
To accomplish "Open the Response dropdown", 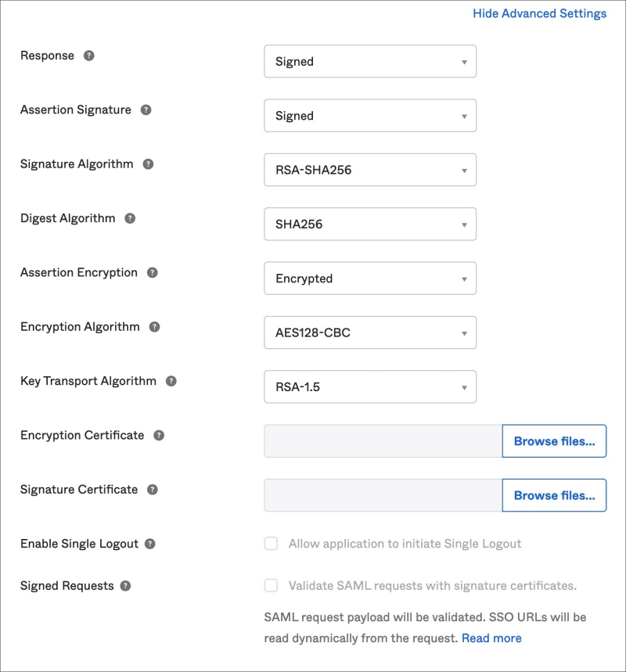I will point(370,62).
